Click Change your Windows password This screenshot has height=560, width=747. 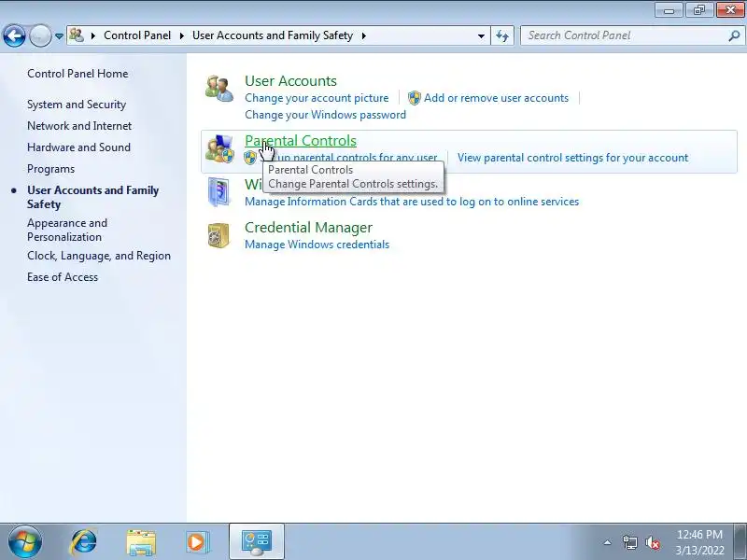point(325,115)
